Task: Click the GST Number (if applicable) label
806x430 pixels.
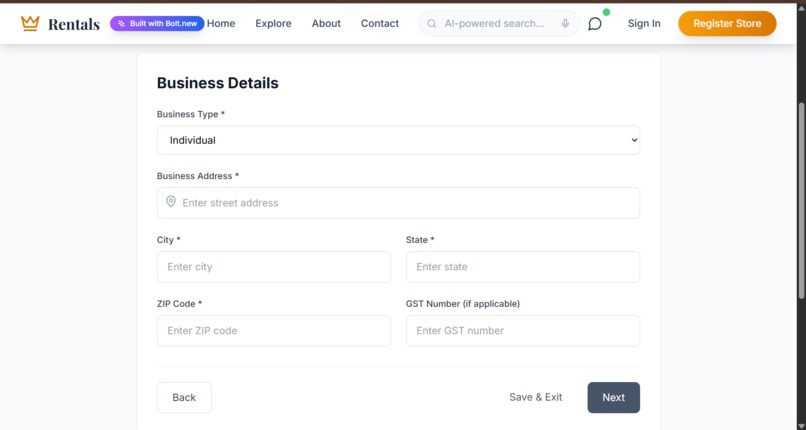Action: pos(463,304)
